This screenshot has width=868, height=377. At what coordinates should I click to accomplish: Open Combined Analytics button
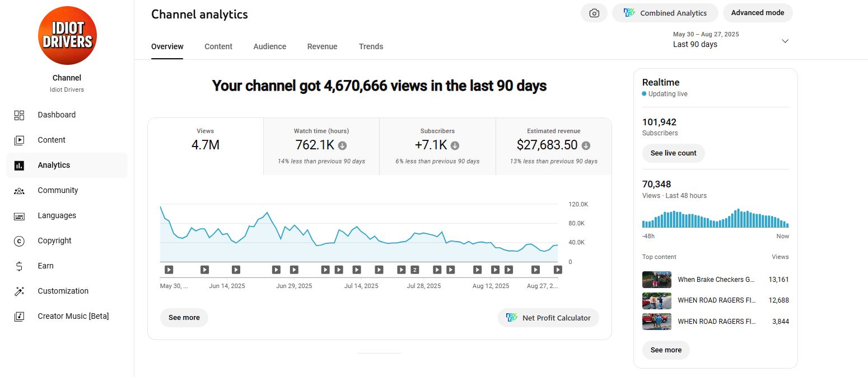tap(665, 13)
